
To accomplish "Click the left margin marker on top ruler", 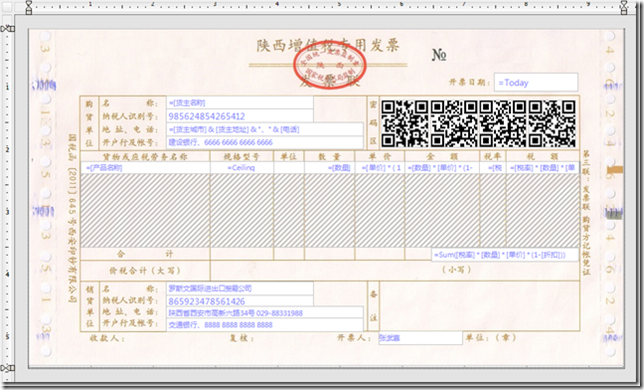I will tap(28, 7).
